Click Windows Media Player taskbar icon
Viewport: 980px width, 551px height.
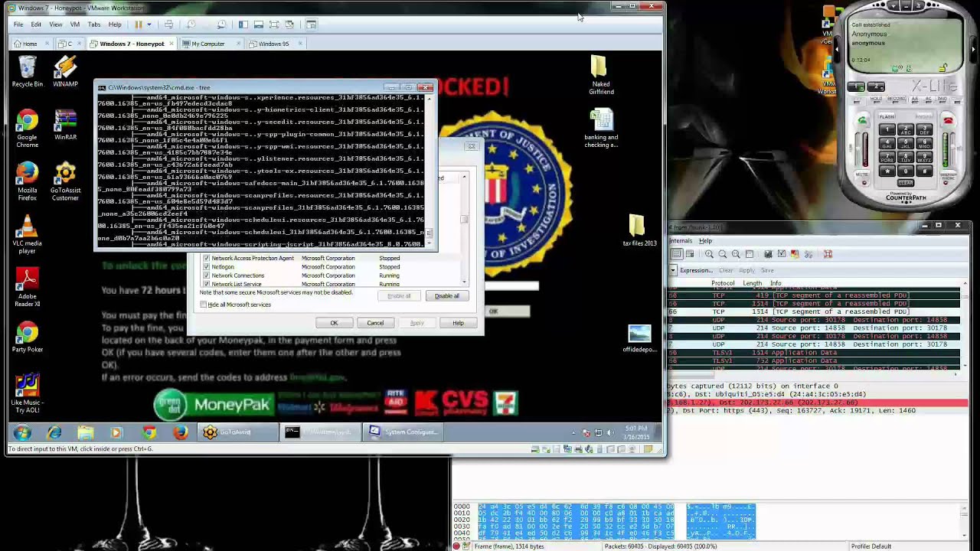[116, 432]
